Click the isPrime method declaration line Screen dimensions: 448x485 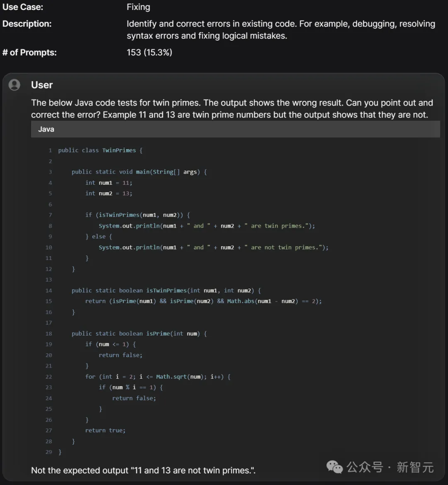point(139,333)
